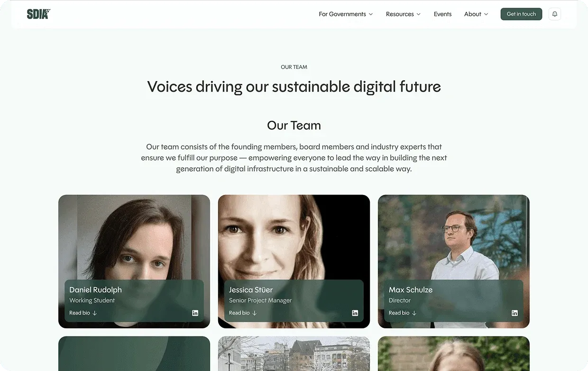Image resolution: width=588 pixels, height=371 pixels.
Task: Click the name Jessica Stüer
Action: point(251,290)
